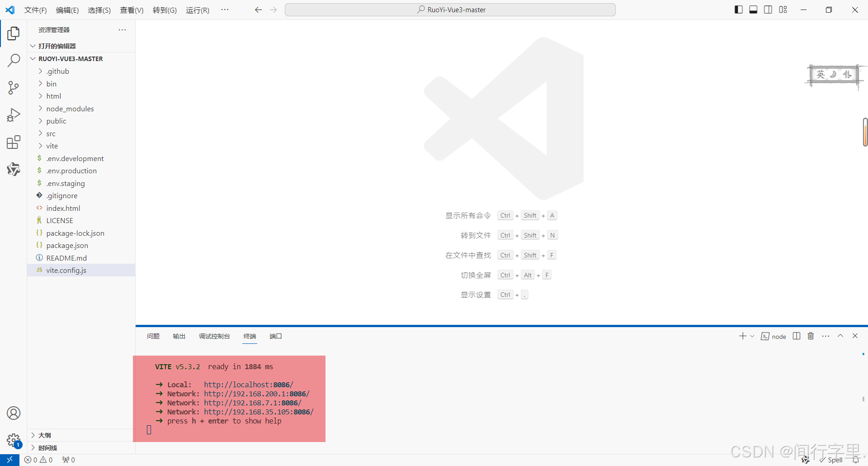Switch to the 端口 panel tab
The width and height of the screenshot is (868, 466).
click(x=276, y=336)
